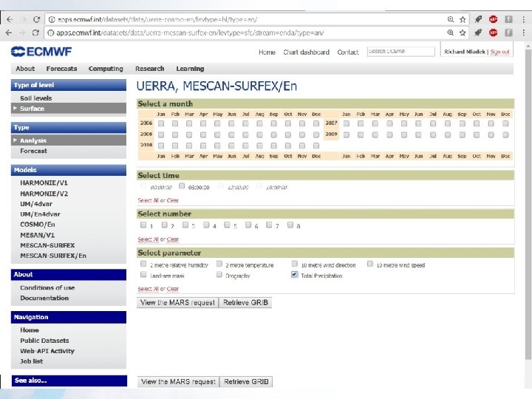Open the AdBlock extension in the upper toolbar
Image resolution: width=532 pixels, height=399 pixels.
coord(494,20)
